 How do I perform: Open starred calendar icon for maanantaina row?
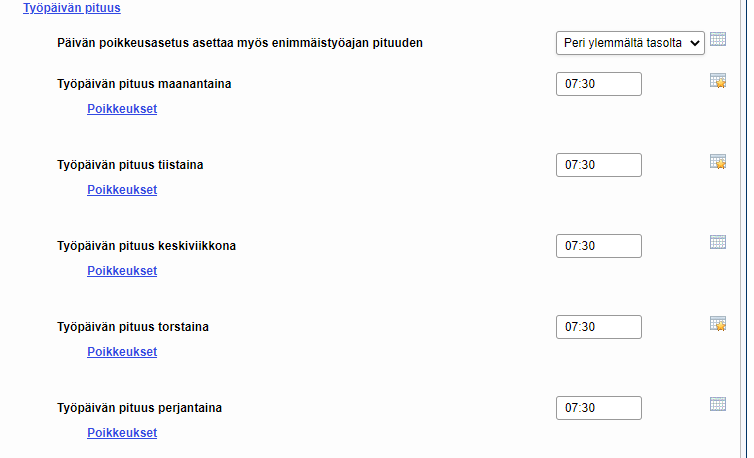717,80
